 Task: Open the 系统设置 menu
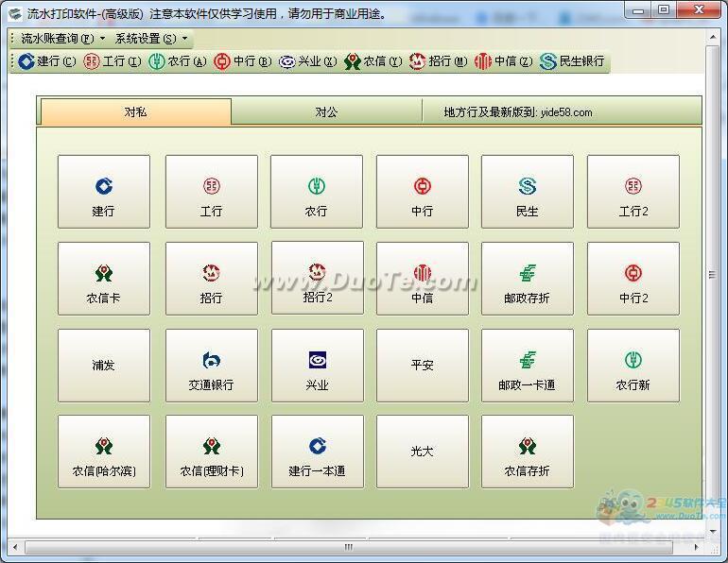[151, 39]
